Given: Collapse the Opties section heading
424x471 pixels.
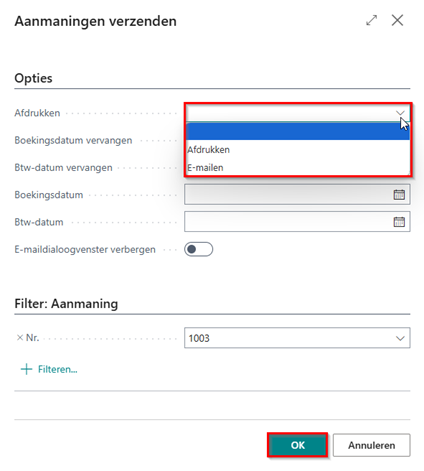Looking at the screenshot, I should (33, 78).
